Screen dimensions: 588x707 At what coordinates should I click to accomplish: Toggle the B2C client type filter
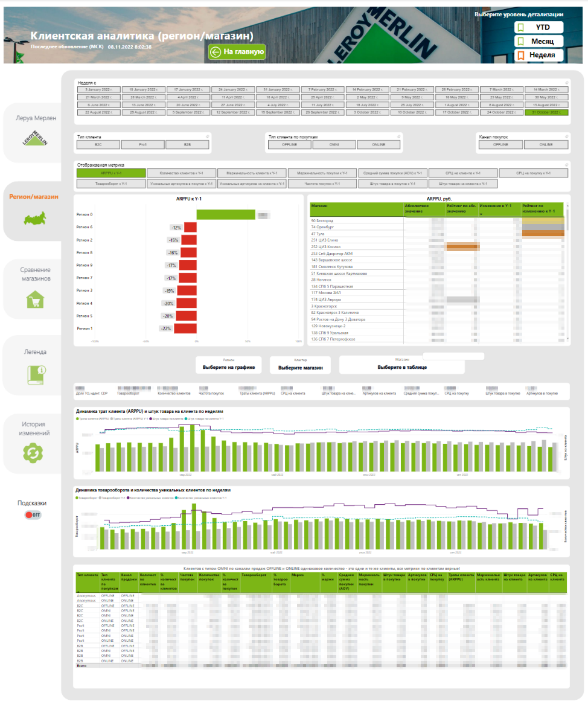(98, 145)
